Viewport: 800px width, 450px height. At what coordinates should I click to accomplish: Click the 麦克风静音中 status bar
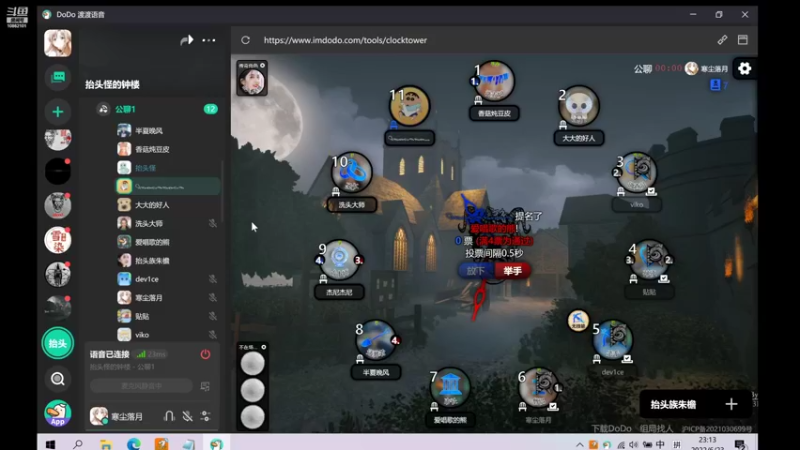pos(141,386)
